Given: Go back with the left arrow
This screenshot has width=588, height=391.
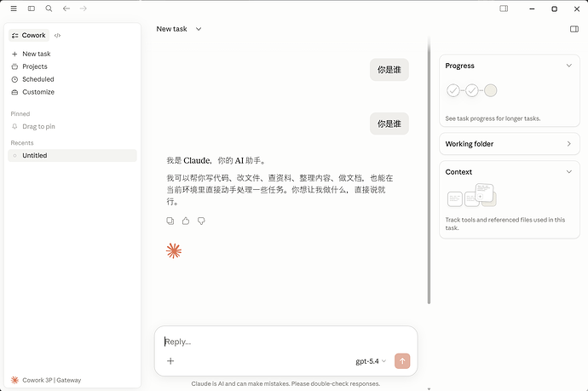Looking at the screenshot, I should pos(66,9).
